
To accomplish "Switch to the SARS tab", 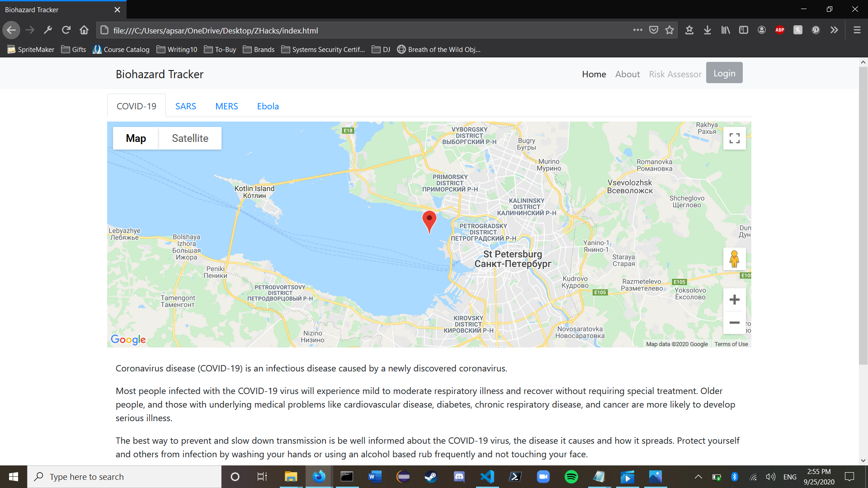I will pos(185,106).
